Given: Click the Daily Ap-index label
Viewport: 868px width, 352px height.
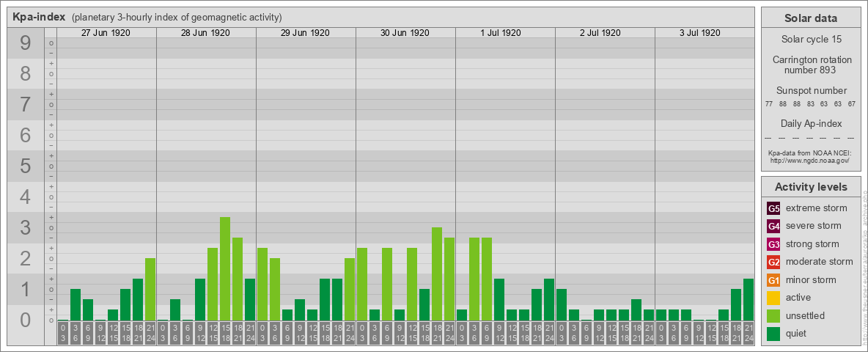Looking at the screenshot, I should pyautogui.click(x=810, y=123).
